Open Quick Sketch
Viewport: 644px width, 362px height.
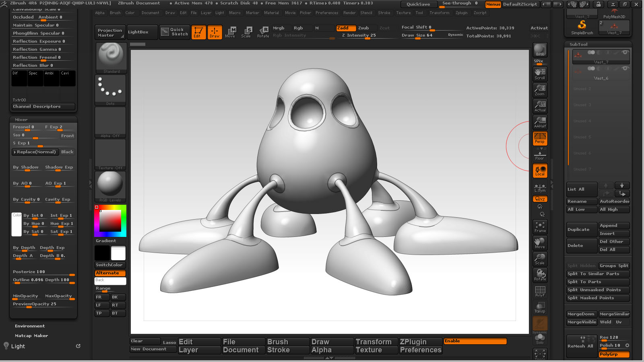pos(174,32)
